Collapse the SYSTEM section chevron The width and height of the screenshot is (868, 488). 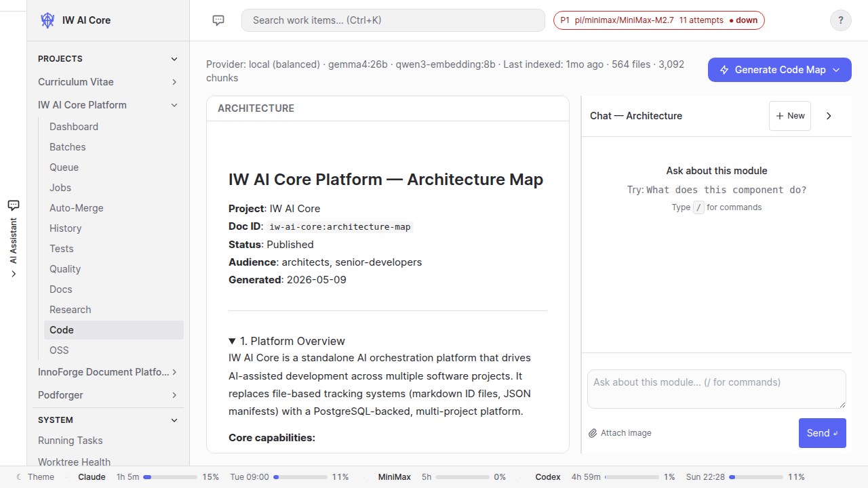pos(174,420)
